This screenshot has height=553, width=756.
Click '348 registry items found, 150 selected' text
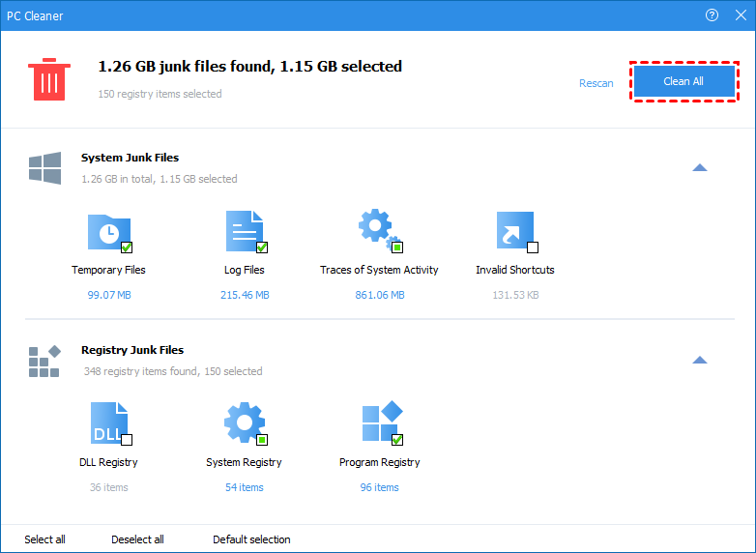[x=173, y=371]
